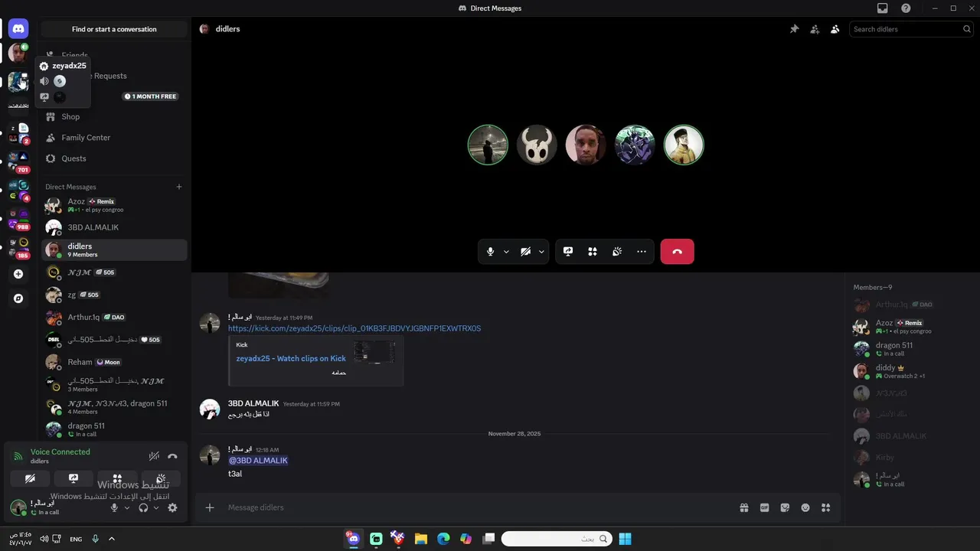The width and height of the screenshot is (980, 551).
Task: Share screen from voice panel button
Action: click(73, 478)
